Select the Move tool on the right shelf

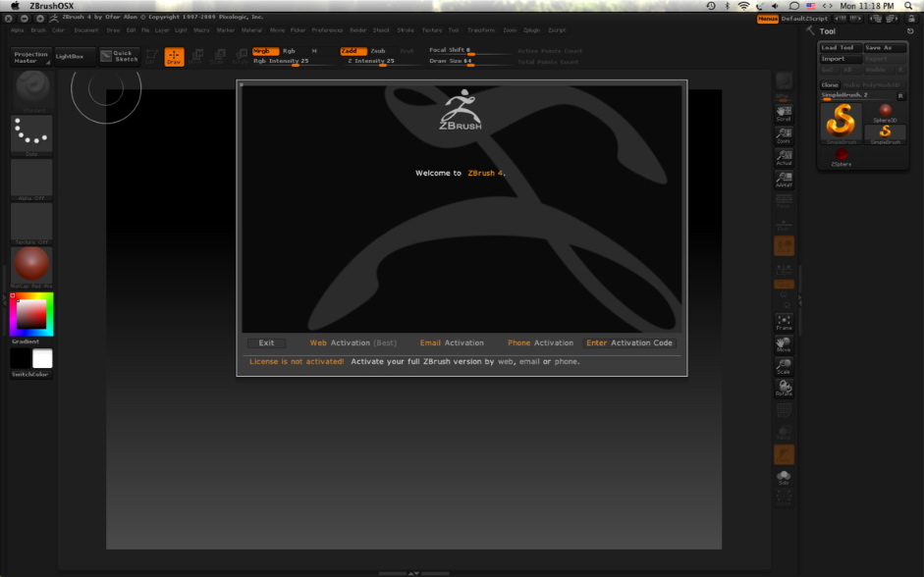[784, 342]
